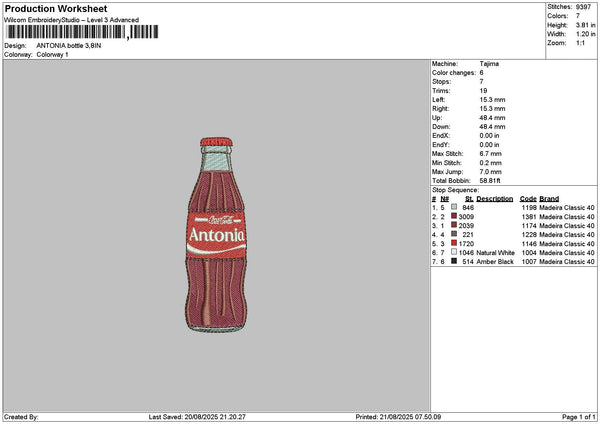Click the Stitches value 9397
This screenshot has width=600, height=424.
(583, 7)
